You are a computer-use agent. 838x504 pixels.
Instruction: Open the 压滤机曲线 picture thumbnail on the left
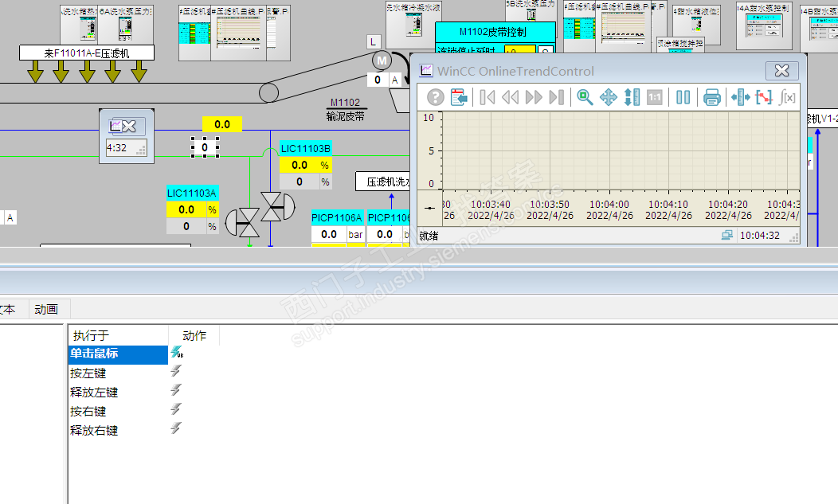pos(238,32)
